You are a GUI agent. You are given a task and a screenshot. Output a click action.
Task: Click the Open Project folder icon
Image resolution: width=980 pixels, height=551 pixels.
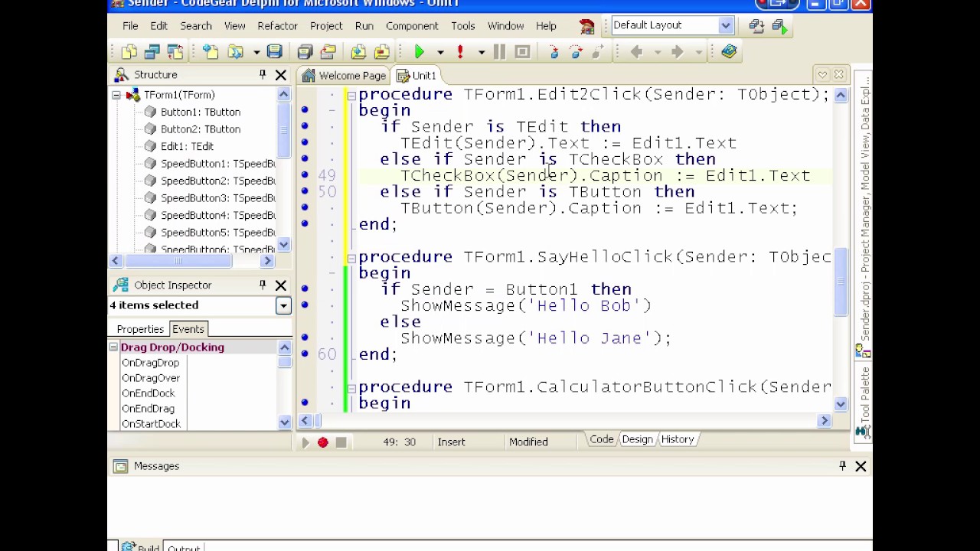(x=235, y=52)
